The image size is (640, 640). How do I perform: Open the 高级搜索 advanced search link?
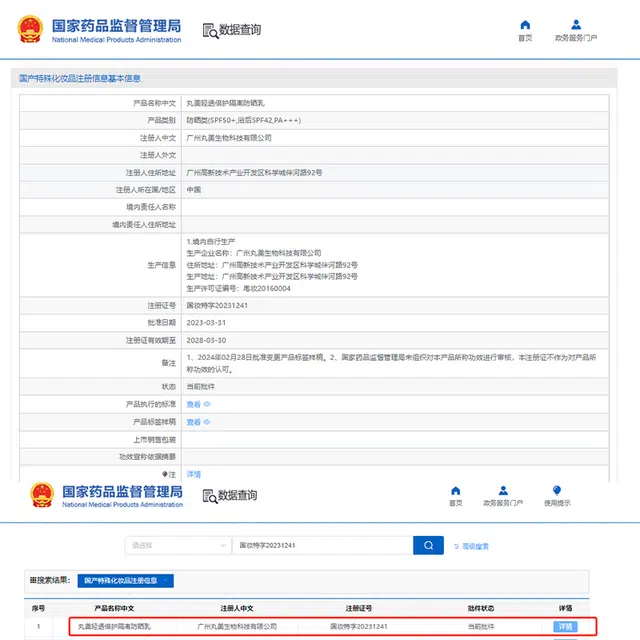pos(472,547)
